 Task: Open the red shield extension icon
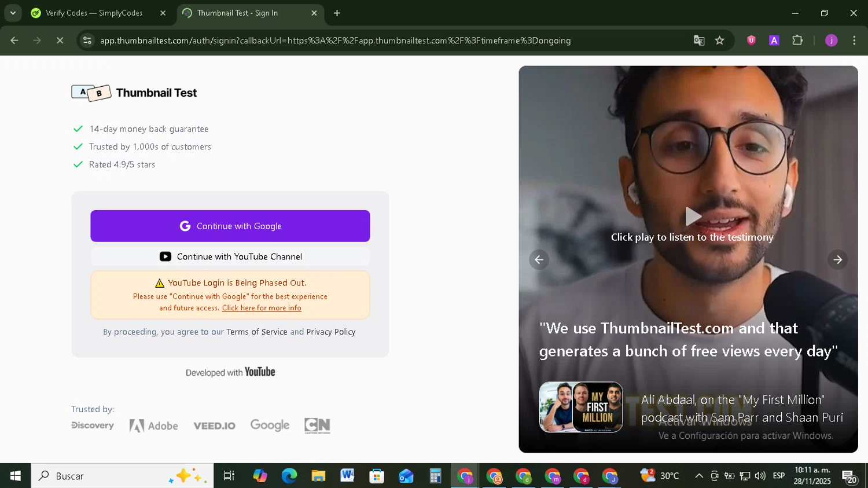pos(751,41)
